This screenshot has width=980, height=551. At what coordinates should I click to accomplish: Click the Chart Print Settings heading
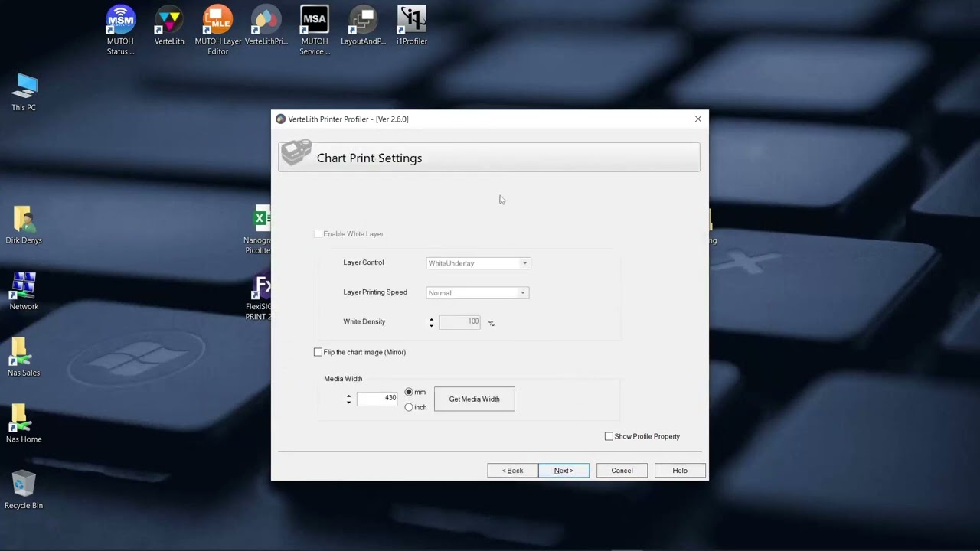(369, 158)
